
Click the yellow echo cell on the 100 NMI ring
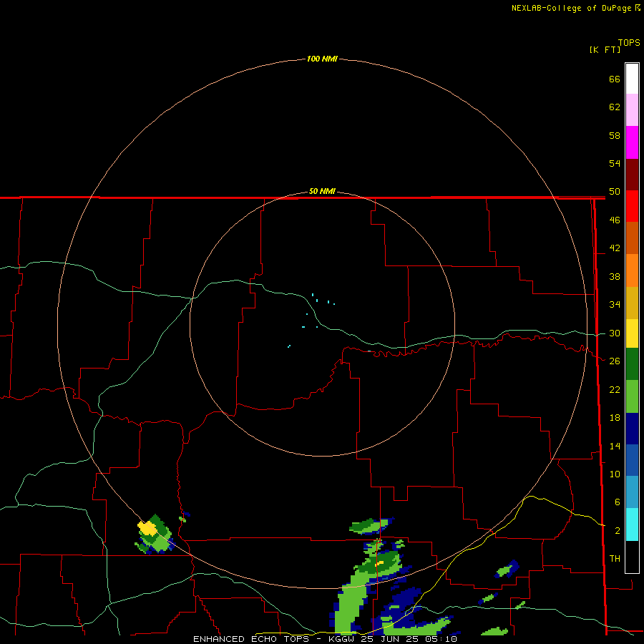[147, 528]
